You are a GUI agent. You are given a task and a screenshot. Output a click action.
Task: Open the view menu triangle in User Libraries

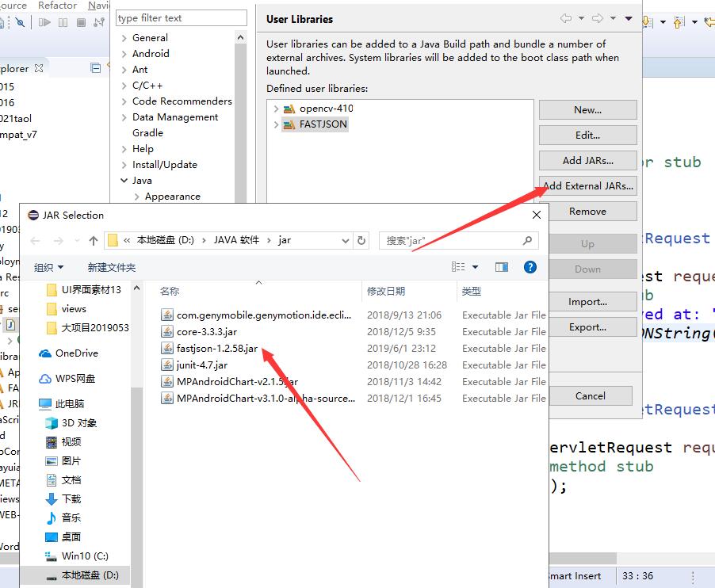click(628, 17)
